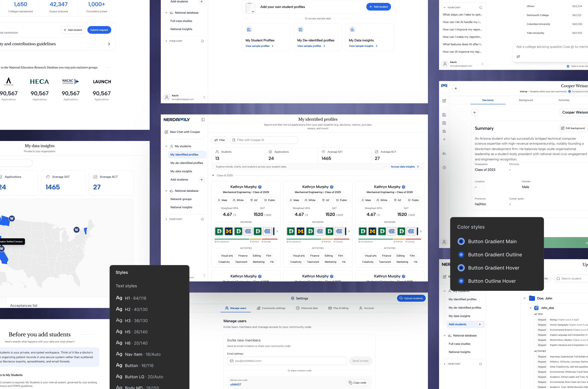Image resolution: width=588 pixels, height=389 pixels.
Task: Open Kevin's account switcher menu
Action: click(x=204, y=97)
